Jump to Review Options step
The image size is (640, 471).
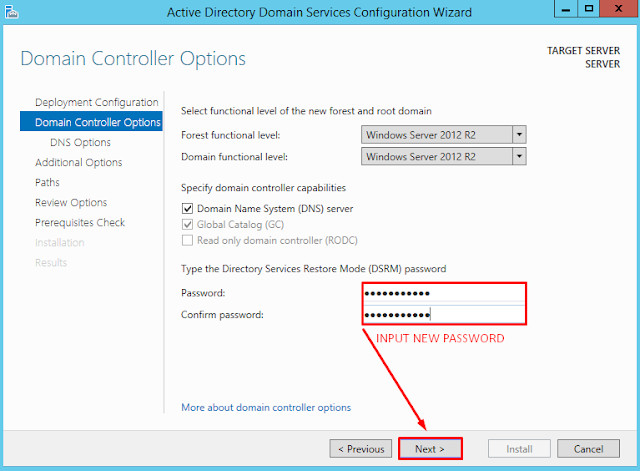[x=70, y=203]
